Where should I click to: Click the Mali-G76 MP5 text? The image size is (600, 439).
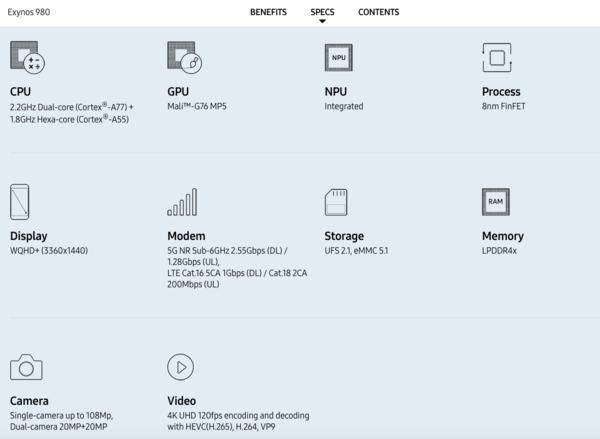197,106
